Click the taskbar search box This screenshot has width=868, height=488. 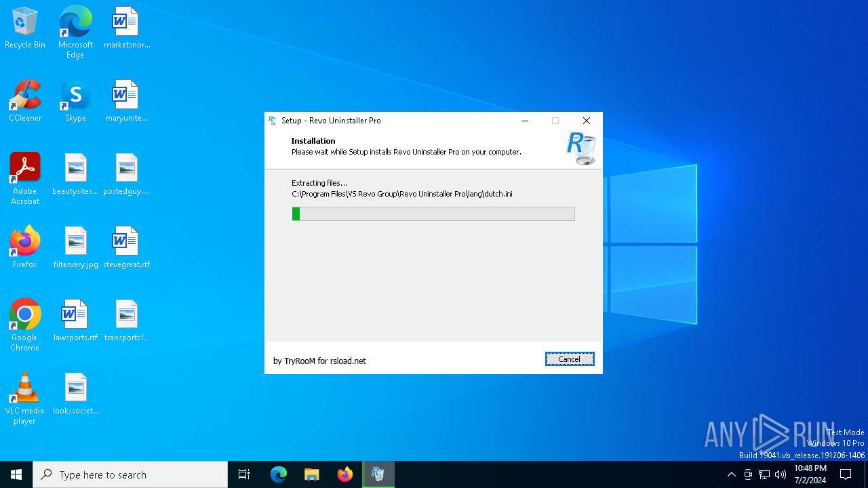click(130, 474)
